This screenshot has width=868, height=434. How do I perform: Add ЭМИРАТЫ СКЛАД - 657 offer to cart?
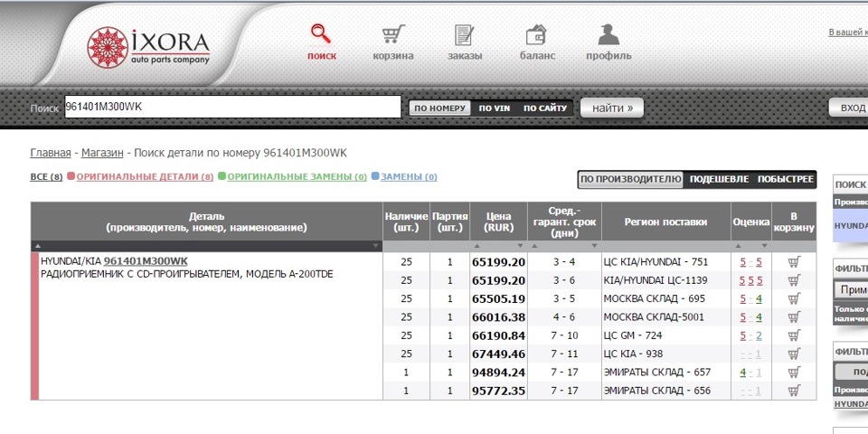(794, 372)
